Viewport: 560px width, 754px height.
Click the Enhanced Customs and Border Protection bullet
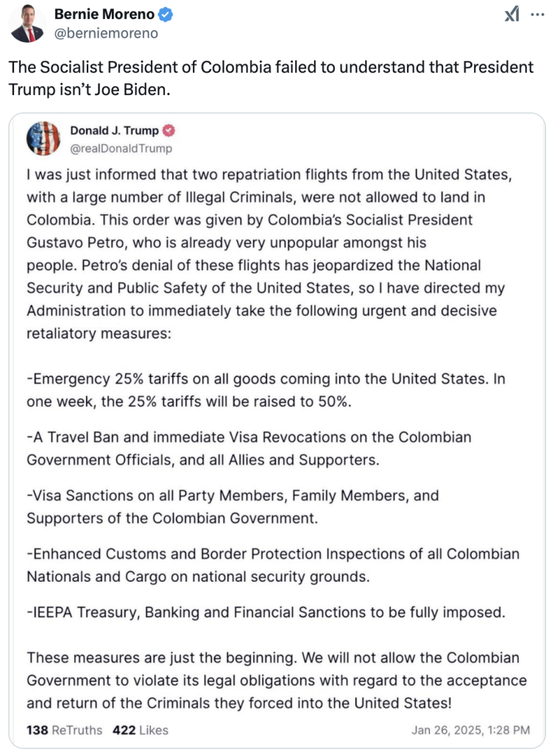(273, 565)
